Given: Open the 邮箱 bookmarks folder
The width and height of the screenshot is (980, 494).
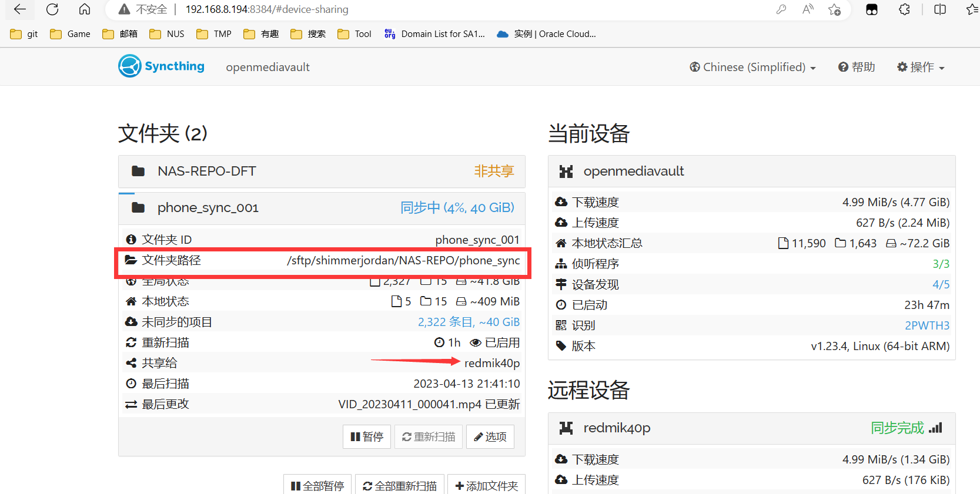Looking at the screenshot, I should [x=120, y=34].
